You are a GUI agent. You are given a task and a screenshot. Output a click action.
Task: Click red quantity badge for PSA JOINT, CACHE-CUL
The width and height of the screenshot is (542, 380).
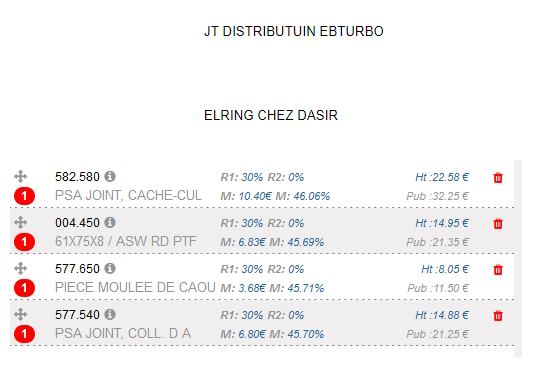[x=24, y=196]
